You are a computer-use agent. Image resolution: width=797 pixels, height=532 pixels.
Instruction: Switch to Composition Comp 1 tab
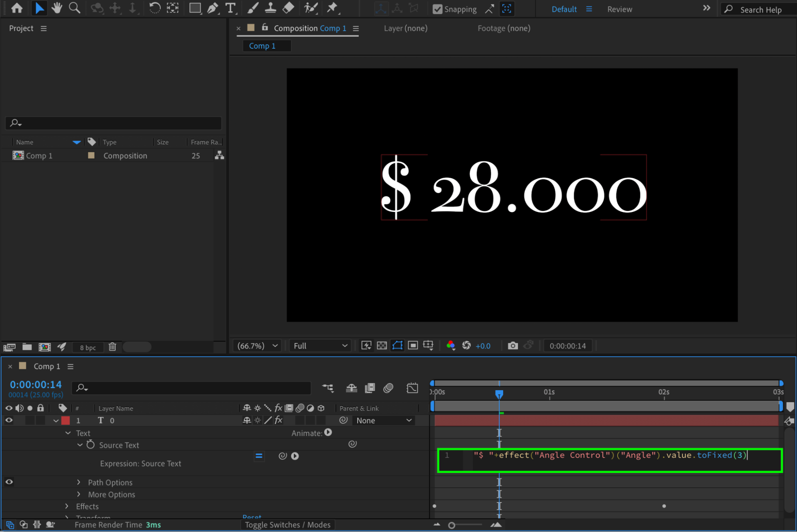[310, 28]
